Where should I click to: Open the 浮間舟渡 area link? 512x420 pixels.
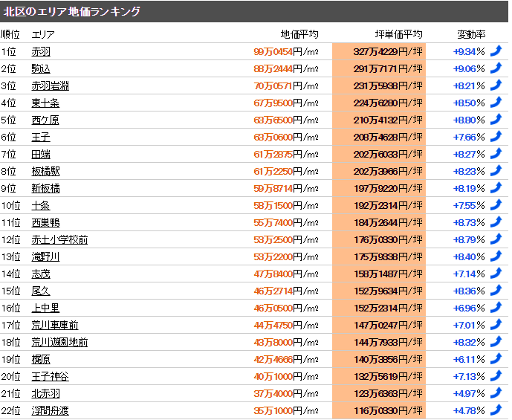tap(51, 410)
